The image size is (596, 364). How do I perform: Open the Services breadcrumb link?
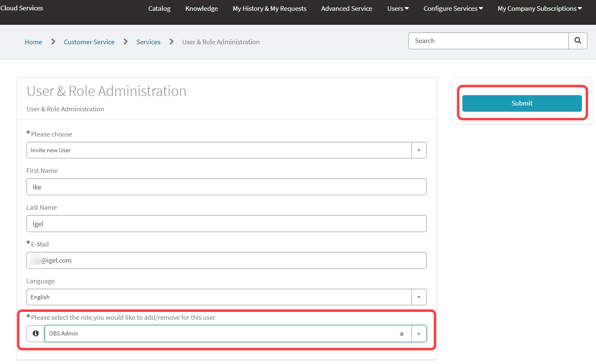coord(148,42)
